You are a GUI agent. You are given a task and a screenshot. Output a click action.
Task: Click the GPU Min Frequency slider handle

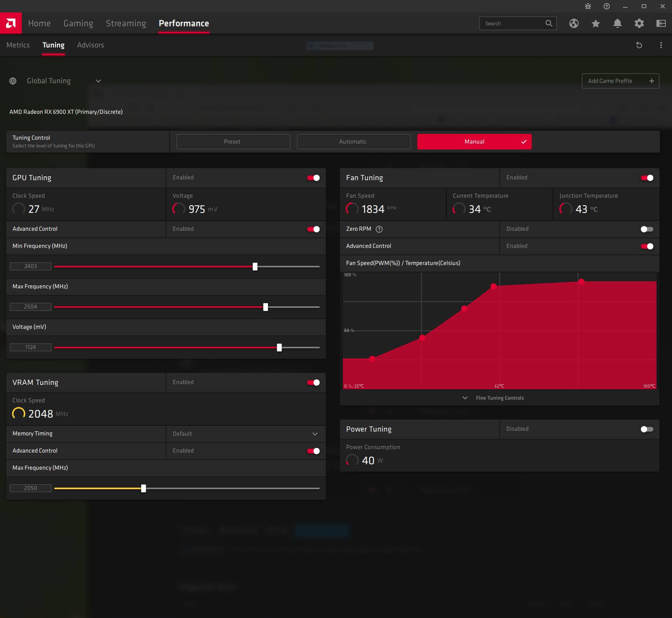click(x=255, y=267)
